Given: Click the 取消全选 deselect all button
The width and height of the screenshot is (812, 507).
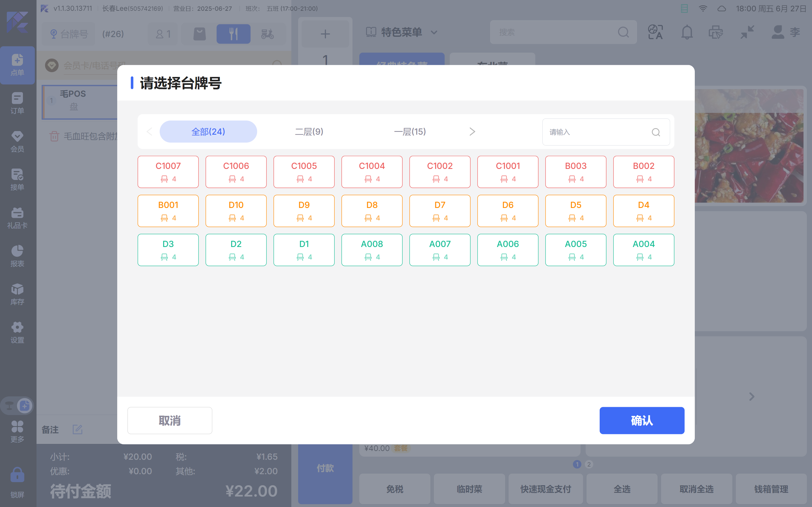Looking at the screenshot, I should (696, 489).
